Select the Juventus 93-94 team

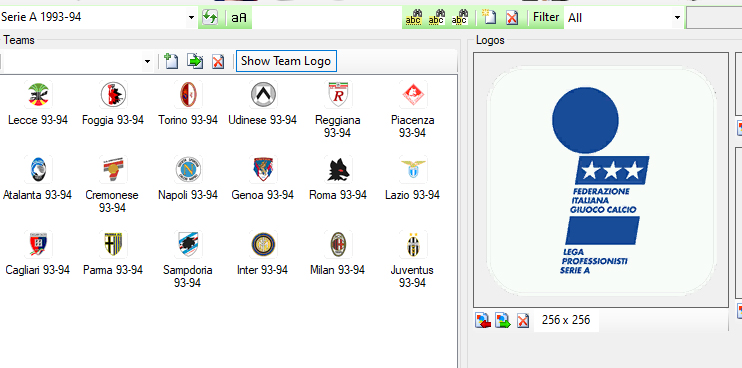click(x=413, y=260)
